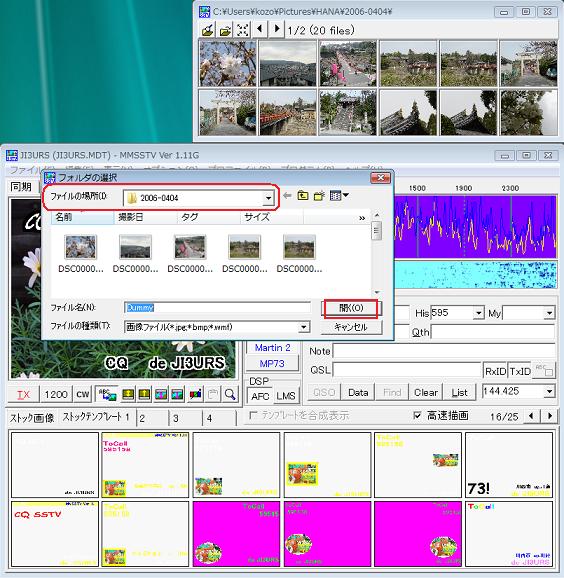
Task: Toggle the LMS DSP button
Action: pos(286,396)
